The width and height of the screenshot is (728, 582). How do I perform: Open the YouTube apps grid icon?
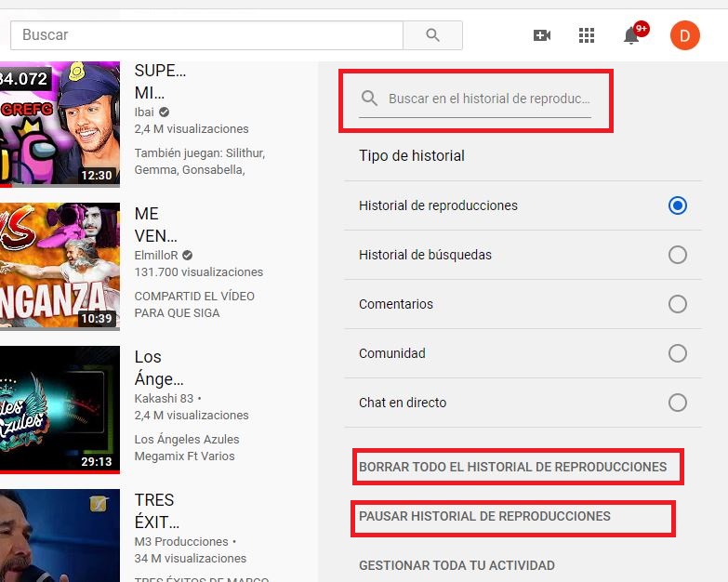tap(586, 35)
